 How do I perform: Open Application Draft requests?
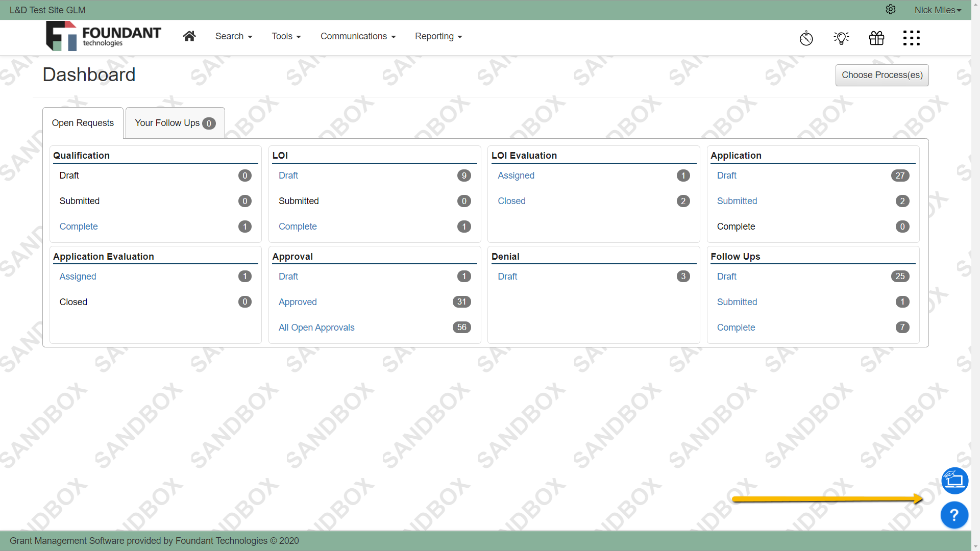[x=727, y=176]
